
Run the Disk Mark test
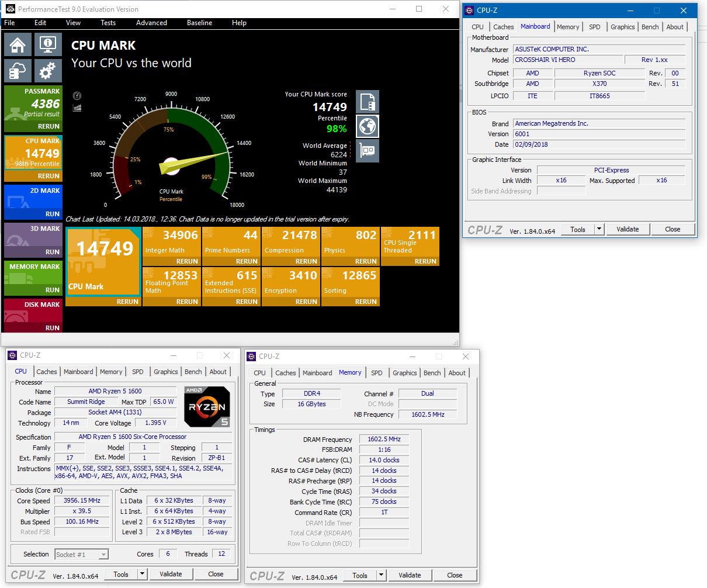[x=53, y=328]
